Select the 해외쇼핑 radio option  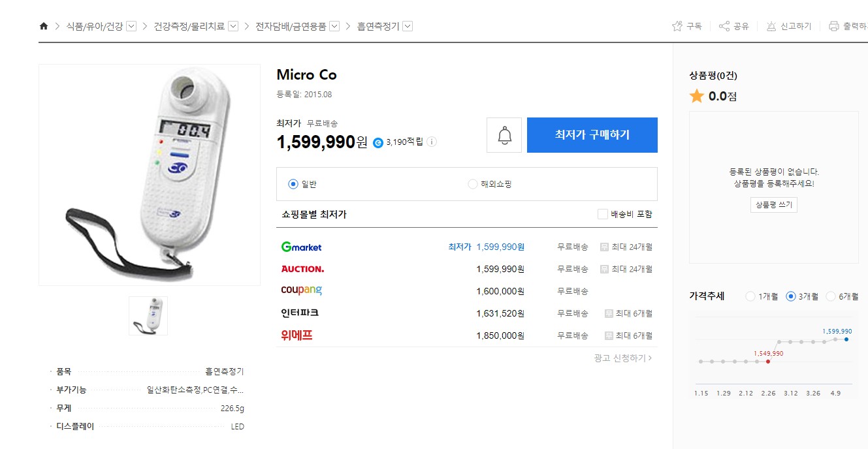[473, 184]
